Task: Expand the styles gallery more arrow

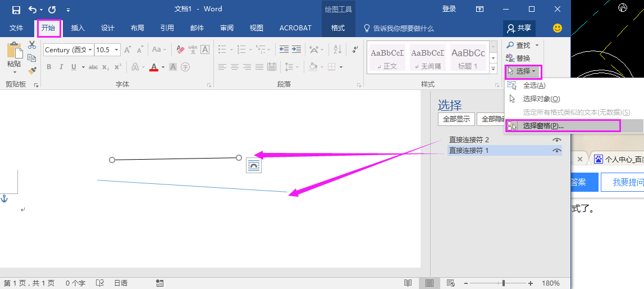Action: [x=494, y=69]
